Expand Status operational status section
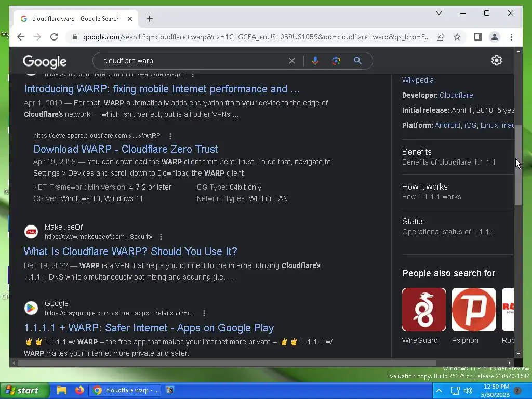Screen dimensions: 532x399 [458, 227]
